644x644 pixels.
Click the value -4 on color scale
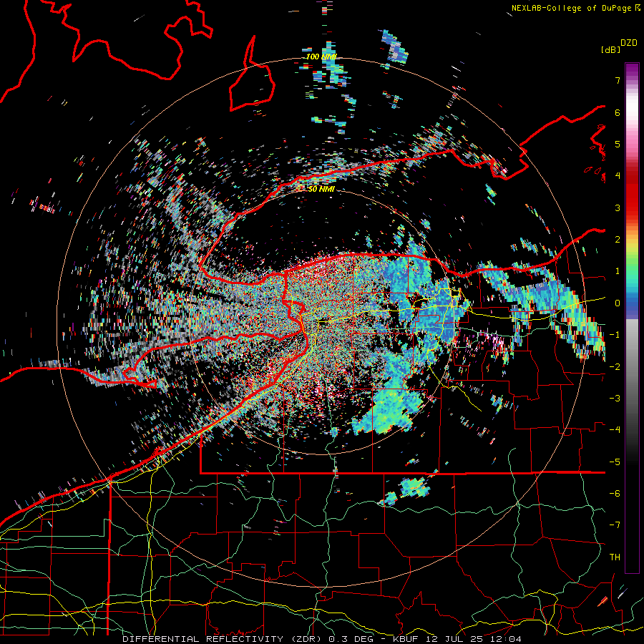pos(615,430)
